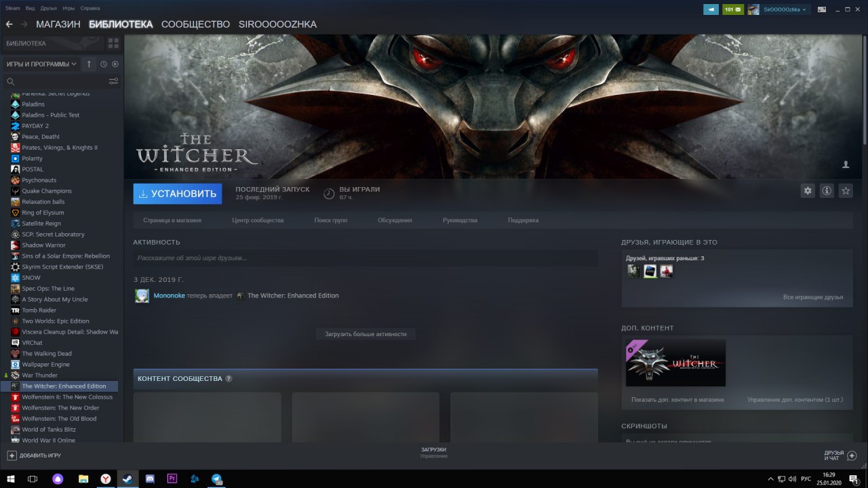The width and height of the screenshot is (868, 488).
Task: Open ДРУЗЬЯ И ЧАТ panel
Action: point(840,455)
